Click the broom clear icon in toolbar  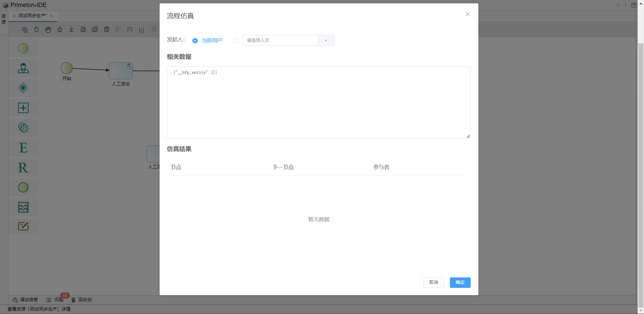pos(60,30)
